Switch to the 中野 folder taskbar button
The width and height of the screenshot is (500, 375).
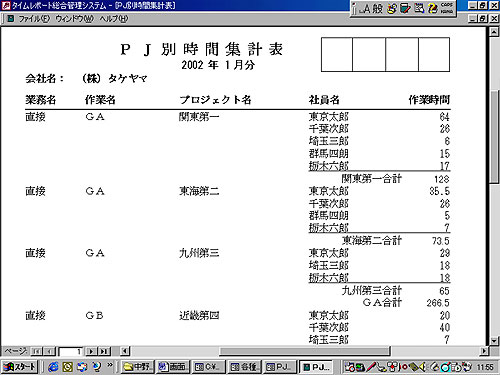[137, 367]
